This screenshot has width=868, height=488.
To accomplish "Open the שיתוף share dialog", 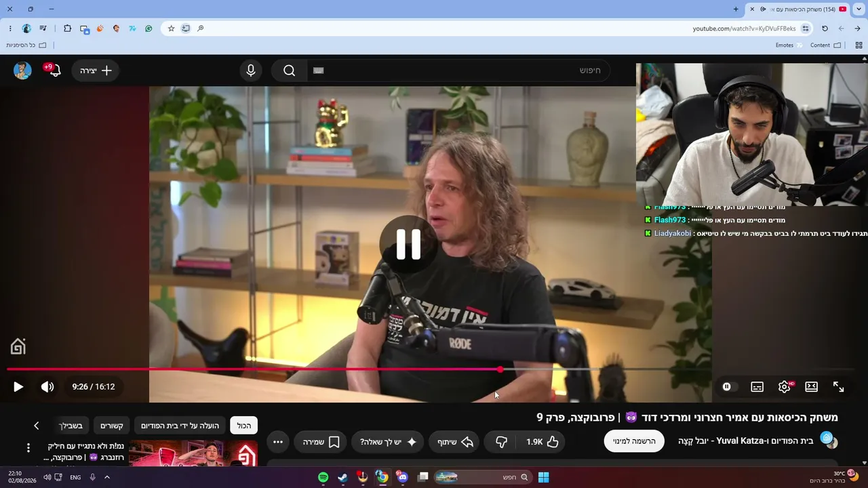I will 454,442.
